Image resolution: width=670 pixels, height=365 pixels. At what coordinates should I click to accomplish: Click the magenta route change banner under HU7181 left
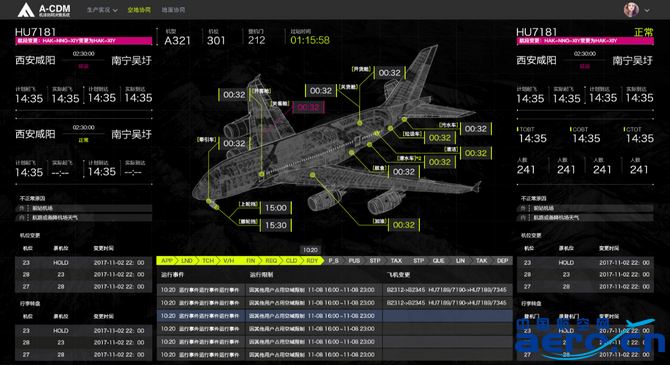(x=84, y=41)
